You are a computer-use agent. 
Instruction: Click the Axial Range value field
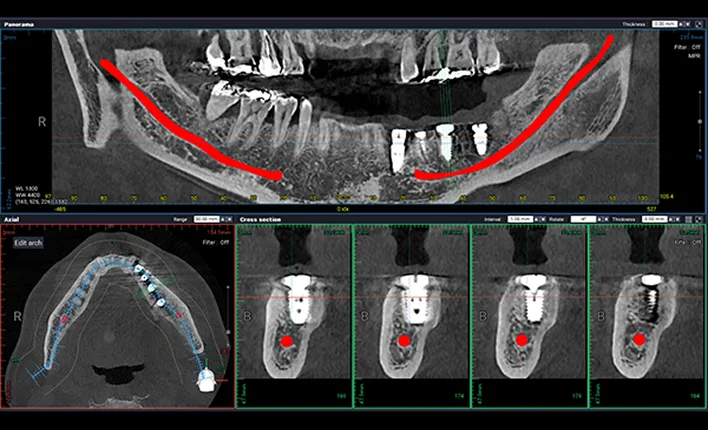[x=206, y=219]
